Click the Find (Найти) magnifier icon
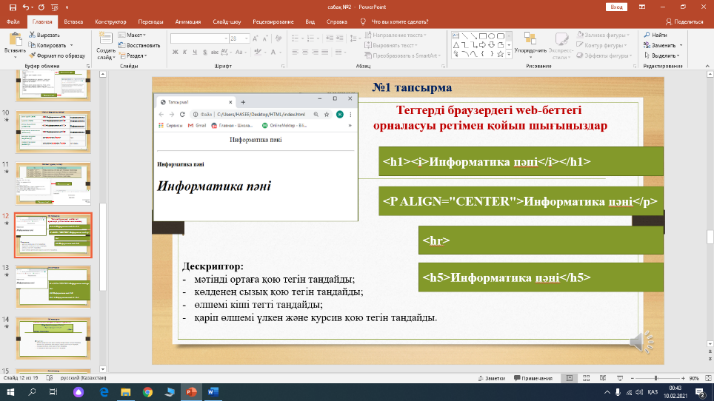 (646, 35)
